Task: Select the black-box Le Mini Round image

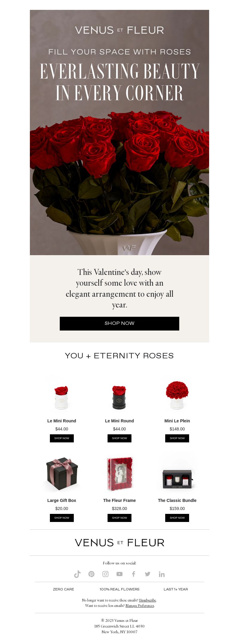Action: coord(119,395)
